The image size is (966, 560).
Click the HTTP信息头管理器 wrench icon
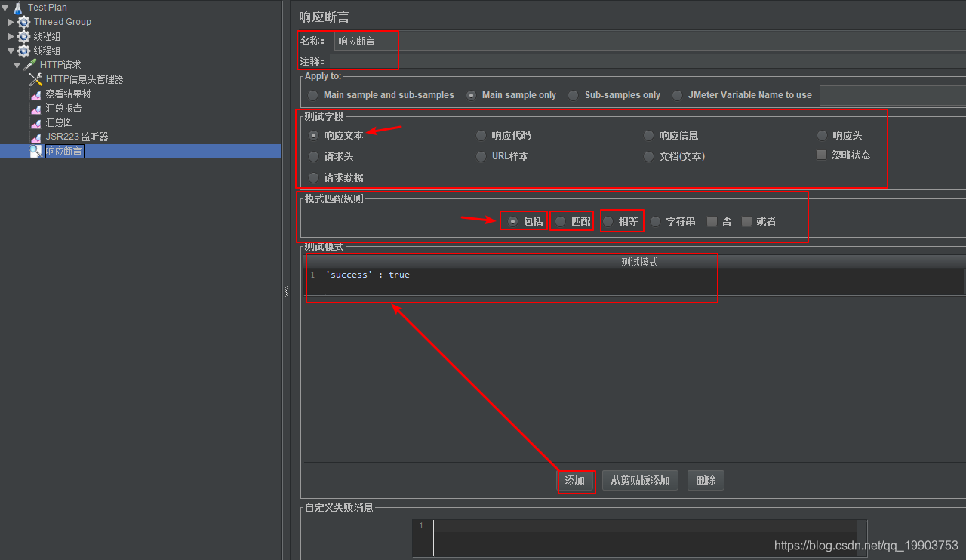coord(35,79)
